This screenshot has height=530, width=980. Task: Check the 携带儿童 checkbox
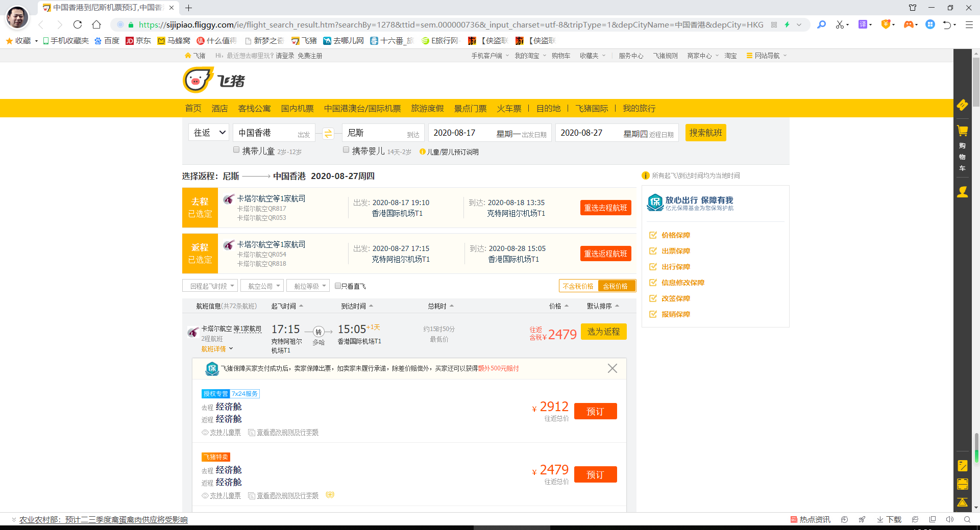pos(236,149)
